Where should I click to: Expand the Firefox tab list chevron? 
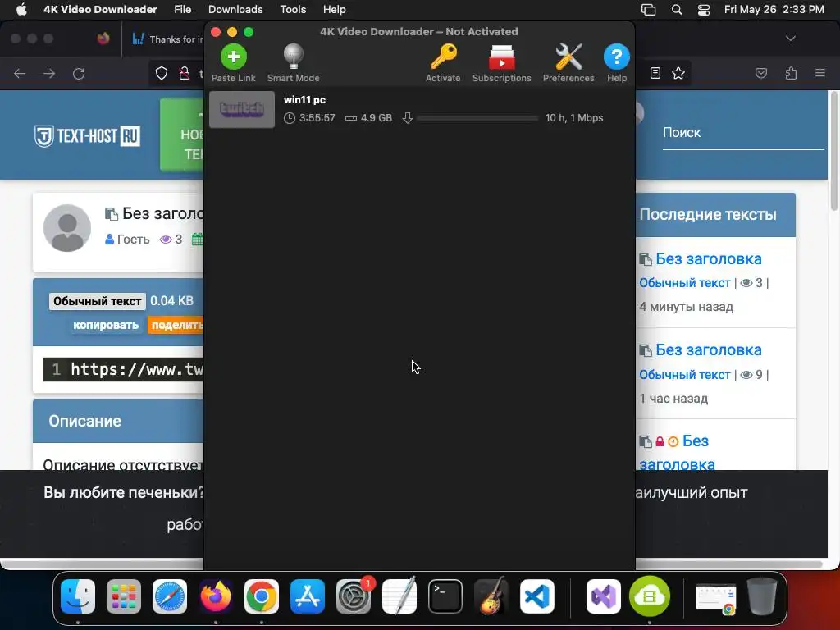791,39
